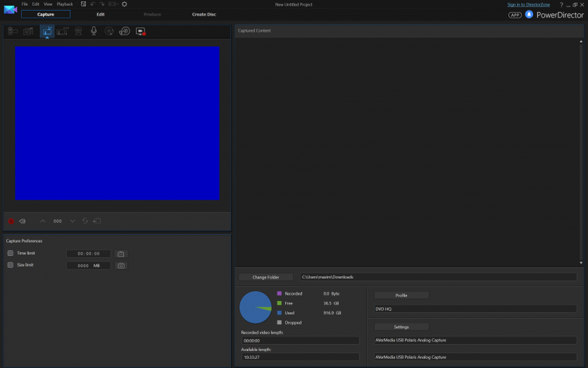Click the screen recorder icon
Viewport: 588px width, 368px height.
[140, 31]
